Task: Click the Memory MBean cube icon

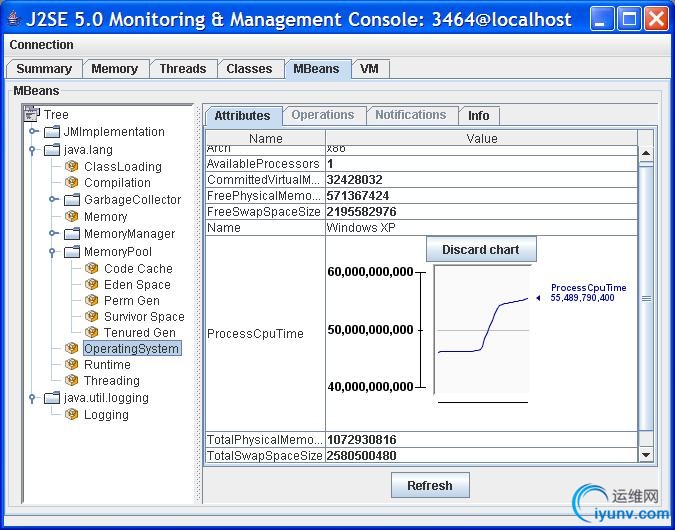Action: click(71, 216)
